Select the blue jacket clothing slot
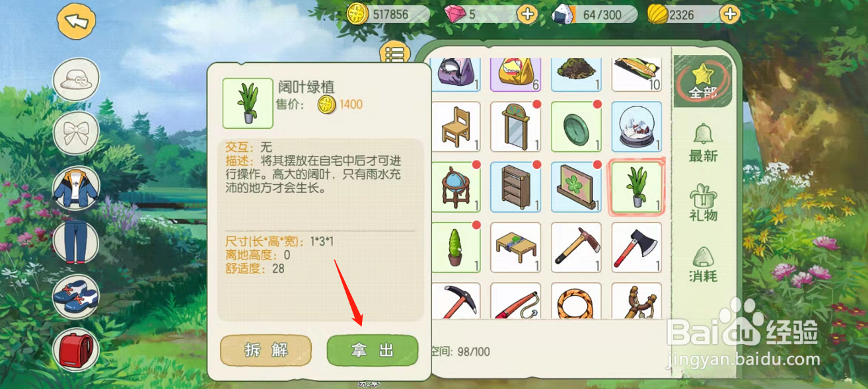This screenshot has height=389, width=868. (x=76, y=188)
